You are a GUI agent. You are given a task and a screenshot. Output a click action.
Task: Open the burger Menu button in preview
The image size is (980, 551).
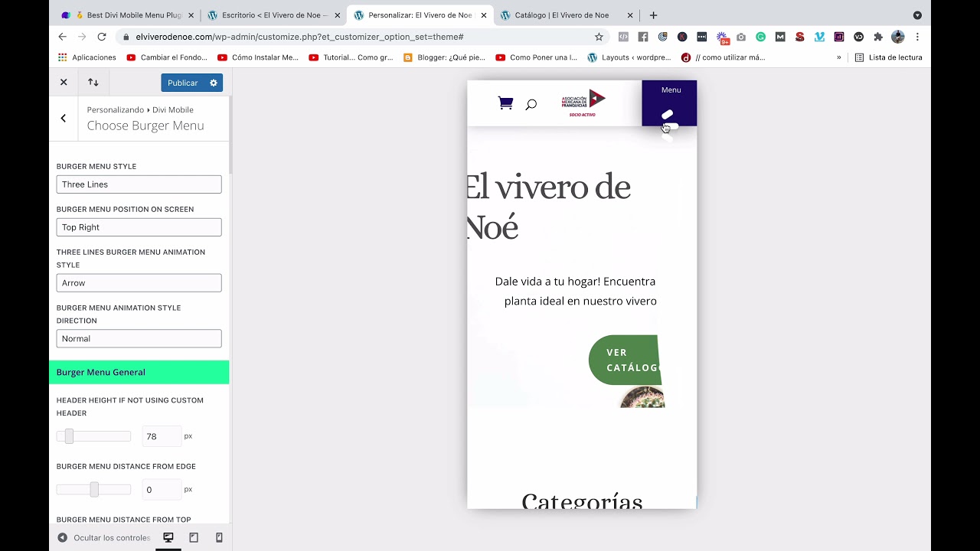[x=669, y=103]
